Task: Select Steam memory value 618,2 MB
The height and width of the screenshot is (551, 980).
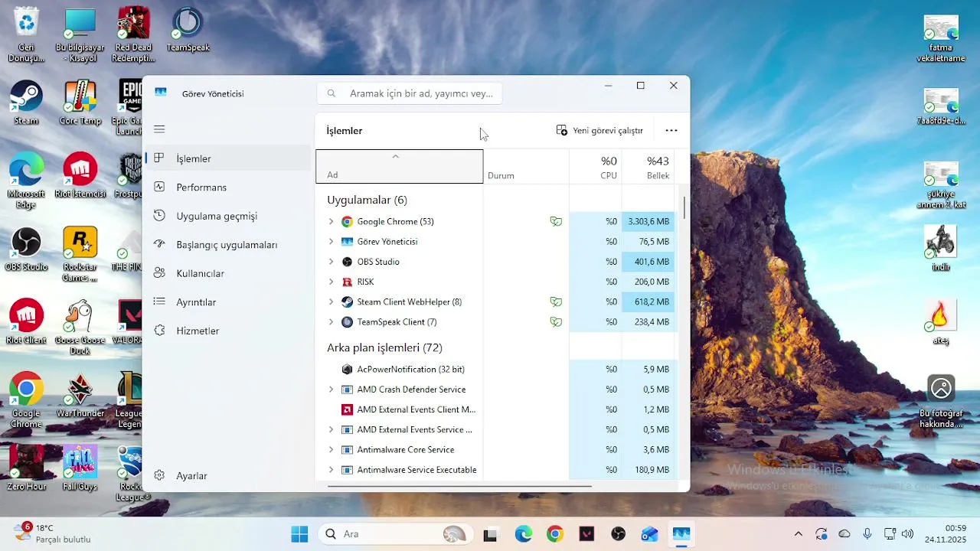Action: pyautogui.click(x=648, y=302)
